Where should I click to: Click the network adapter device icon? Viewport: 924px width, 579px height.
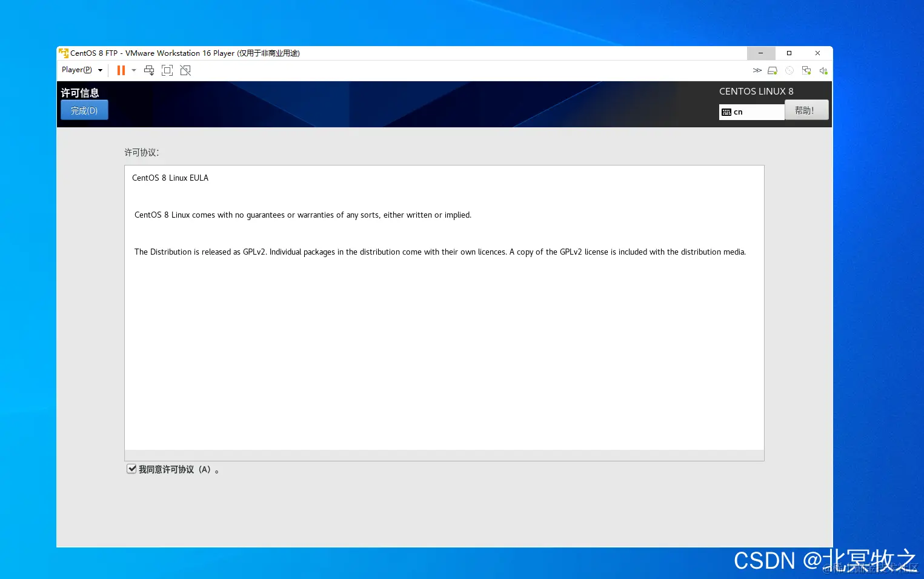806,70
